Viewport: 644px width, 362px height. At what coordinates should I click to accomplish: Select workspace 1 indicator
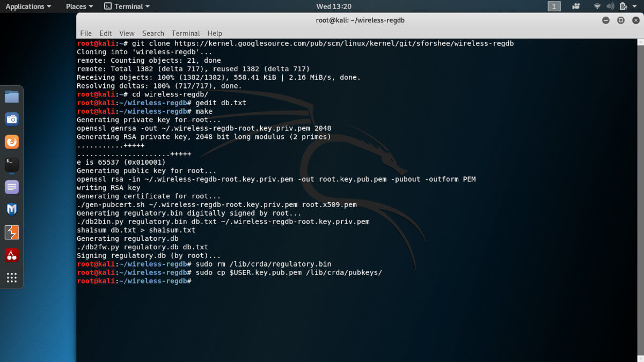pyautogui.click(x=554, y=6)
